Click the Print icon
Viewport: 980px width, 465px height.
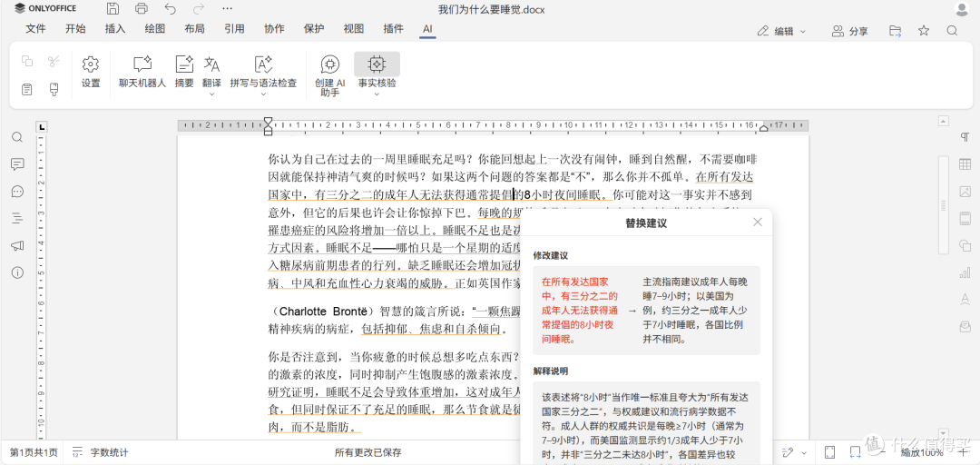(x=142, y=9)
